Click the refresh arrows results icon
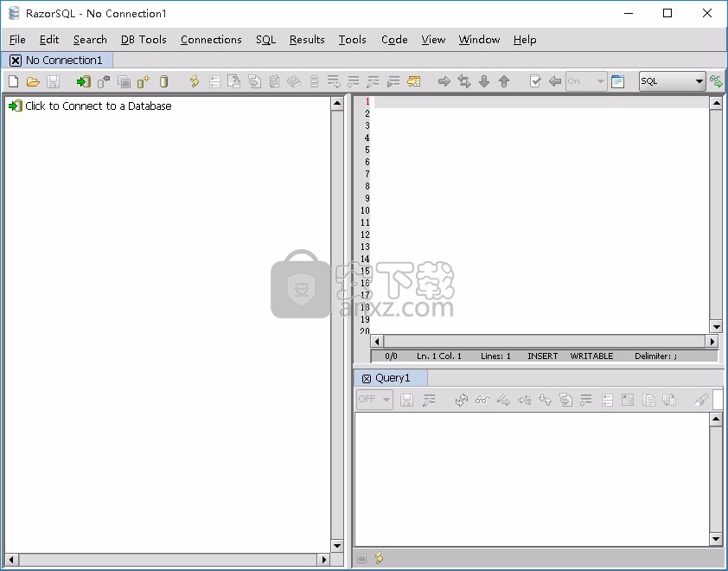 point(462,400)
